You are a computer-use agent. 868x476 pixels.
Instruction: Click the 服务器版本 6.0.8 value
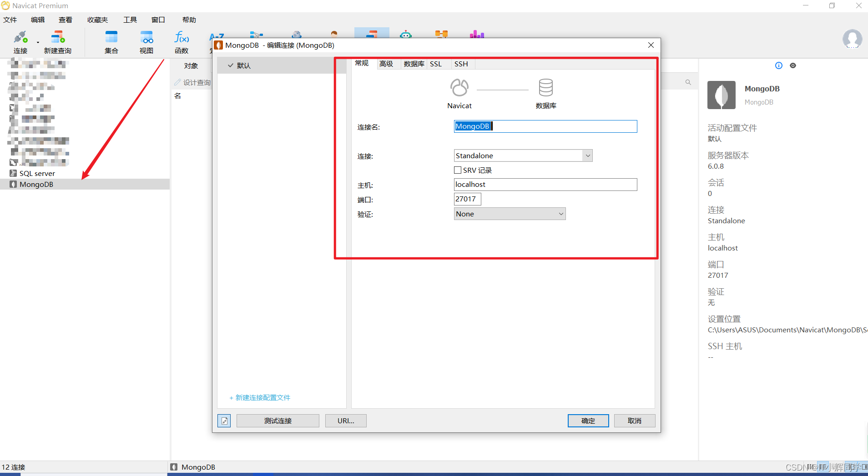coord(716,166)
